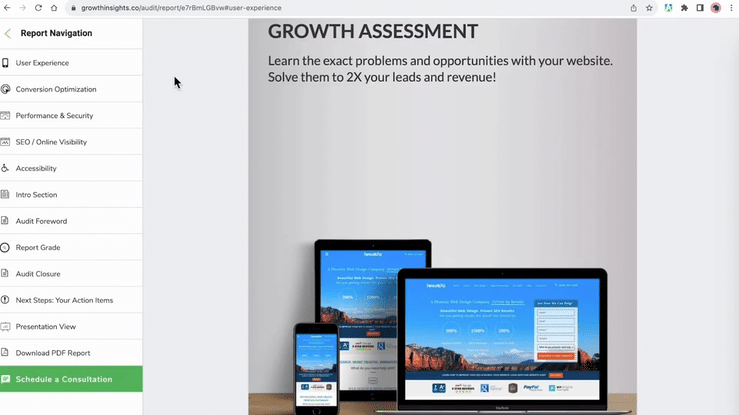Jump to Audit Closure

pos(38,273)
